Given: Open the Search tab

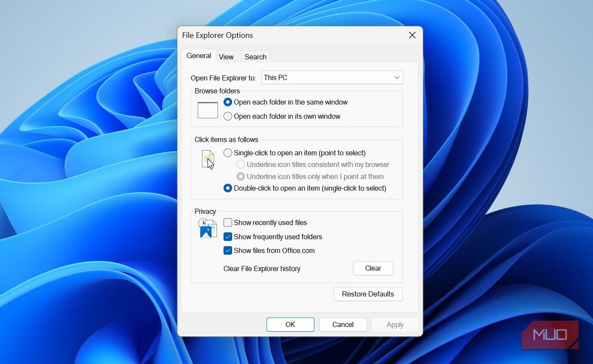Looking at the screenshot, I should click(255, 57).
